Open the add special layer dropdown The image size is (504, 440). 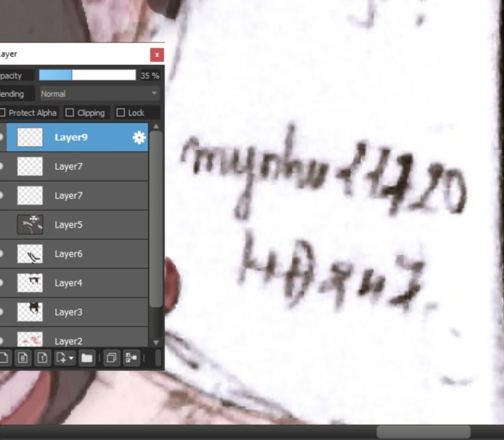[64, 358]
